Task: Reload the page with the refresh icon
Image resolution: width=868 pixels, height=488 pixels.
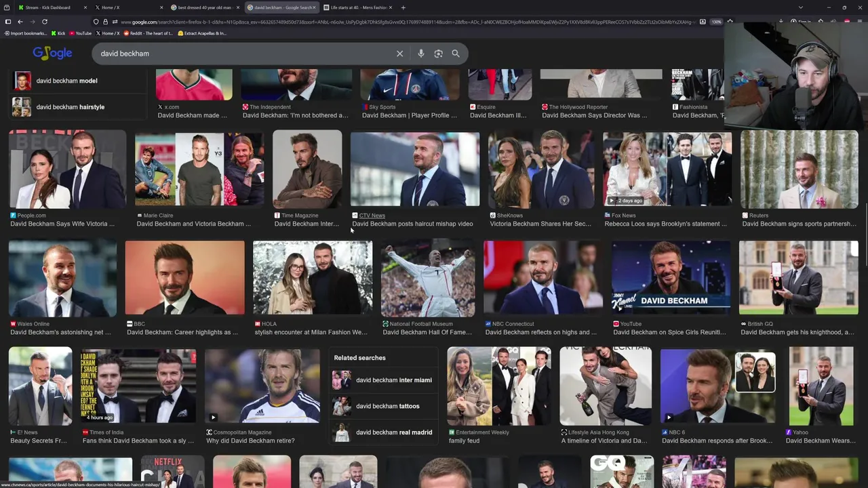Action: 45,22
